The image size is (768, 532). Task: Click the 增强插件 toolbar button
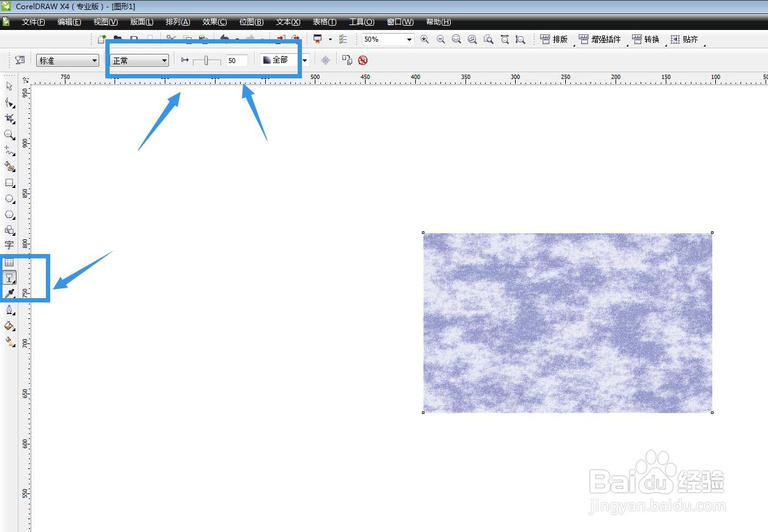click(600, 39)
